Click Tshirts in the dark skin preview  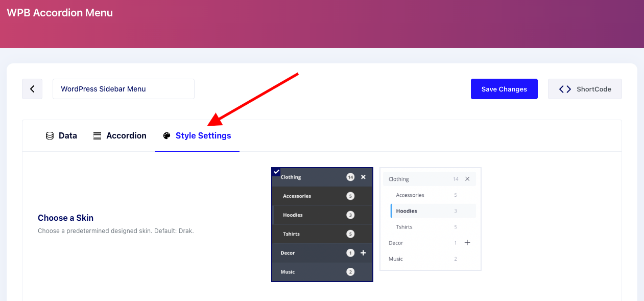coord(291,234)
